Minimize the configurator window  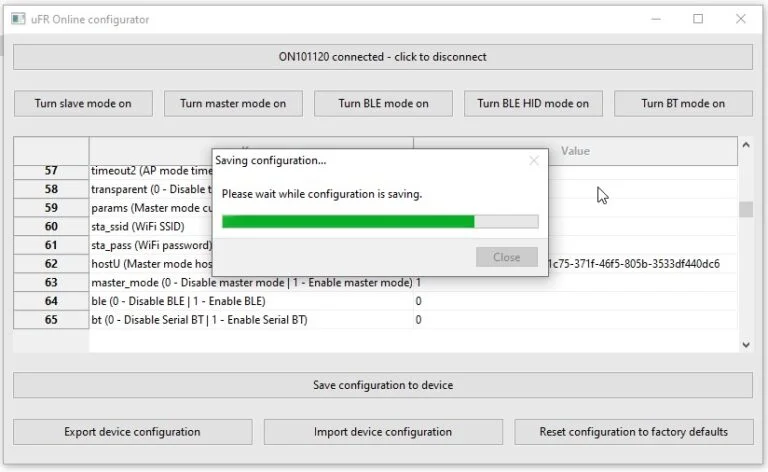click(x=656, y=19)
